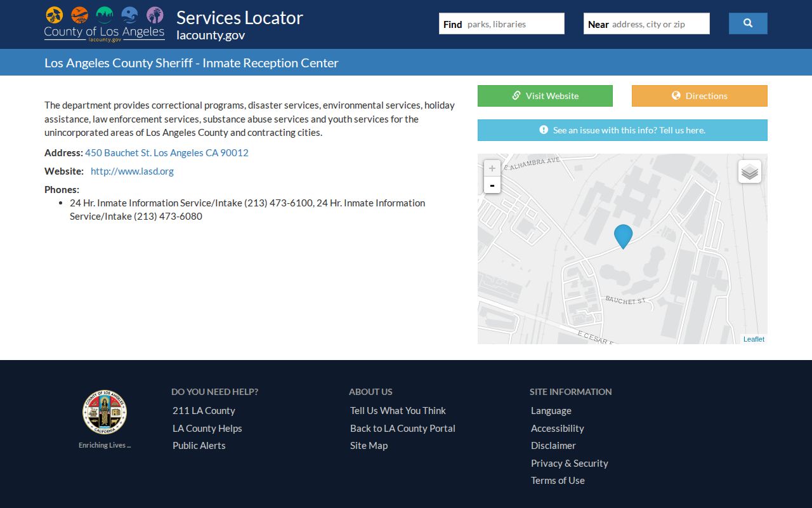Viewport: 812px width, 508px height.
Task: Open the http://www.lasd.org website link
Action: (x=132, y=171)
